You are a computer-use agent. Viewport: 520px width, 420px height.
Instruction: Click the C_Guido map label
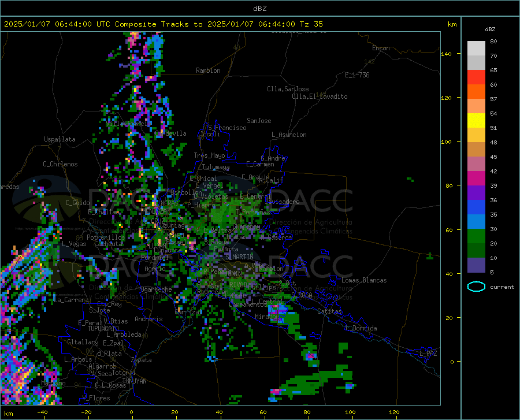pyautogui.click(x=77, y=203)
